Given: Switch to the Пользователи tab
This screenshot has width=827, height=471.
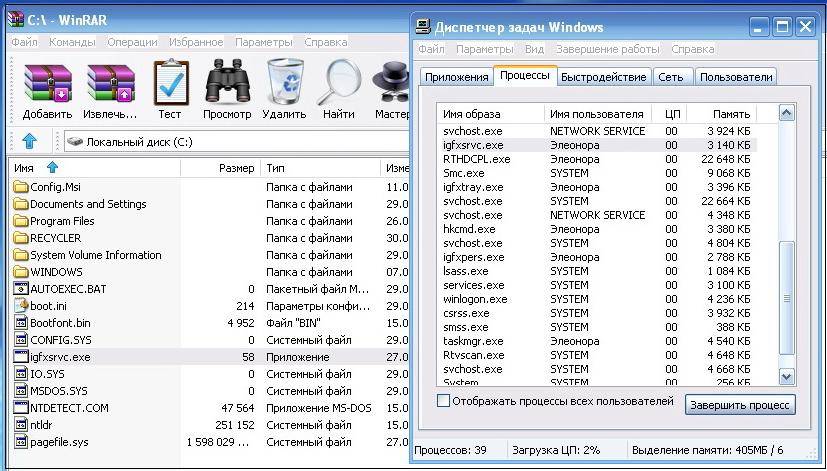Looking at the screenshot, I should [736, 76].
